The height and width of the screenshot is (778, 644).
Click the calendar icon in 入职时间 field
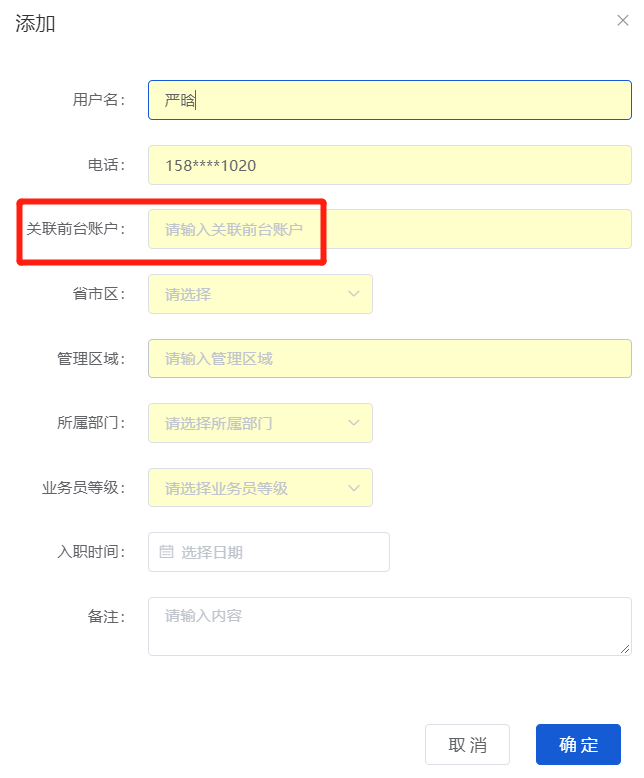[167, 552]
